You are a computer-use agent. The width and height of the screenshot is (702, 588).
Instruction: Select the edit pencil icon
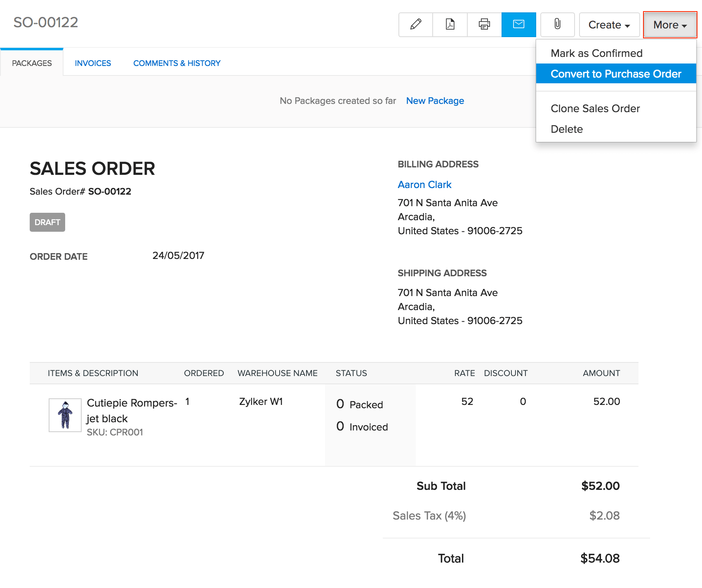click(415, 25)
